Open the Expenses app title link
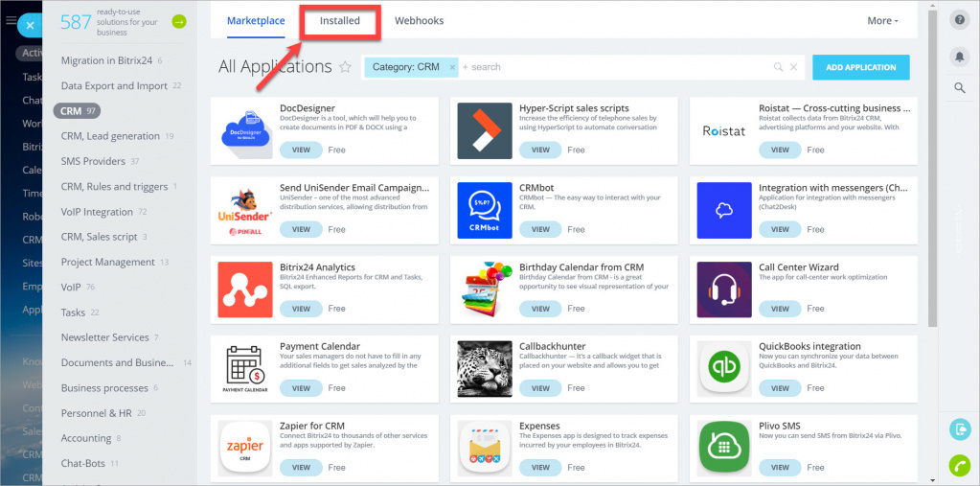This screenshot has height=486, width=980. coord(539,426)
